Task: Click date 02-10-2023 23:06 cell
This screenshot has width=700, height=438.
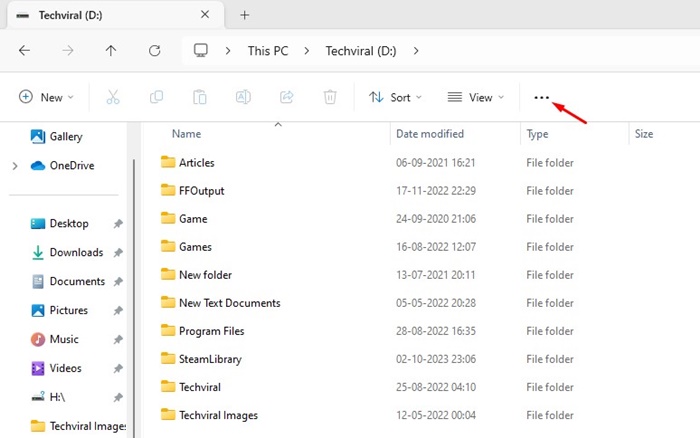Action: 436,359
